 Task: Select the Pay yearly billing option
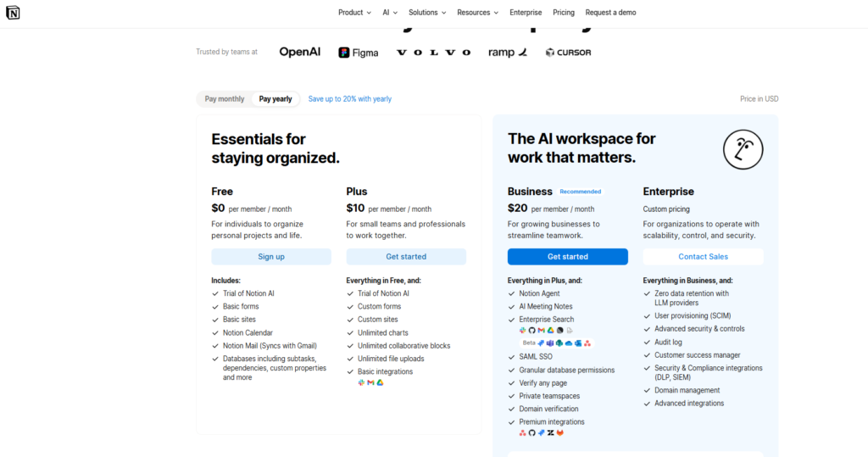tap(275, 99)
